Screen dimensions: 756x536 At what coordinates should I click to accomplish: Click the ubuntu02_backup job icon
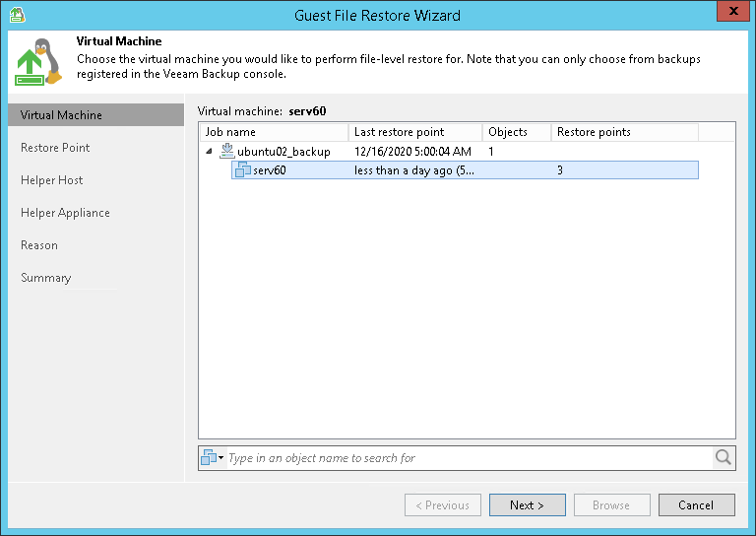[x=226, y=151]
